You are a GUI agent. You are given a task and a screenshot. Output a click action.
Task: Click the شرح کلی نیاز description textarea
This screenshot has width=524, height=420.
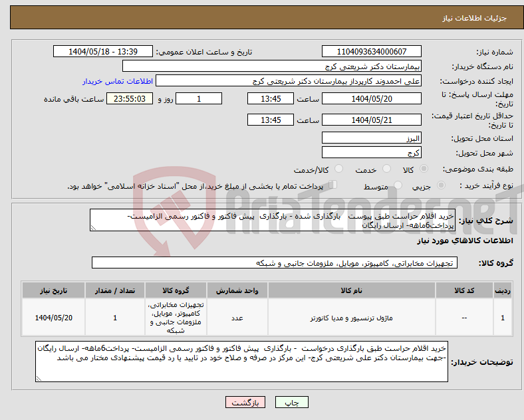tap(273, 220)
